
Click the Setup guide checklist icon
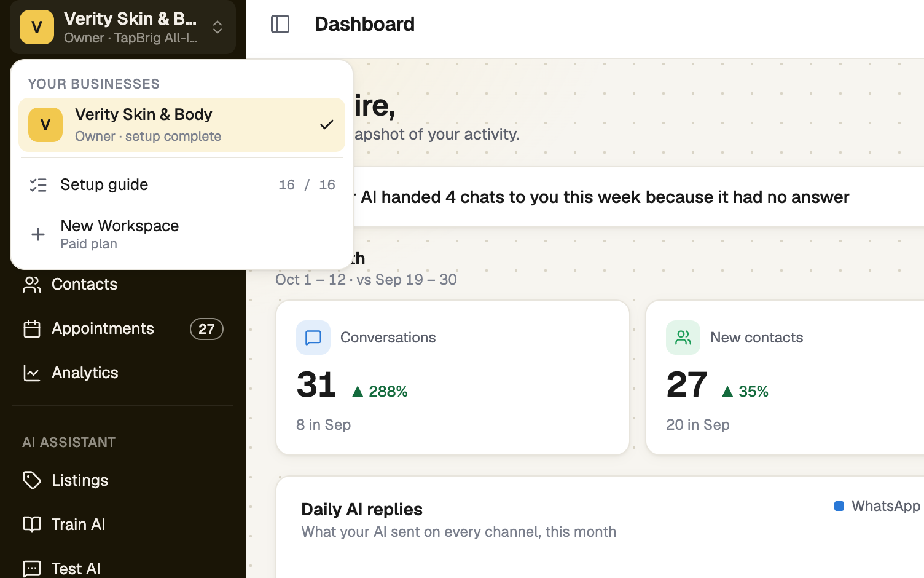click(x=38, y=185)
